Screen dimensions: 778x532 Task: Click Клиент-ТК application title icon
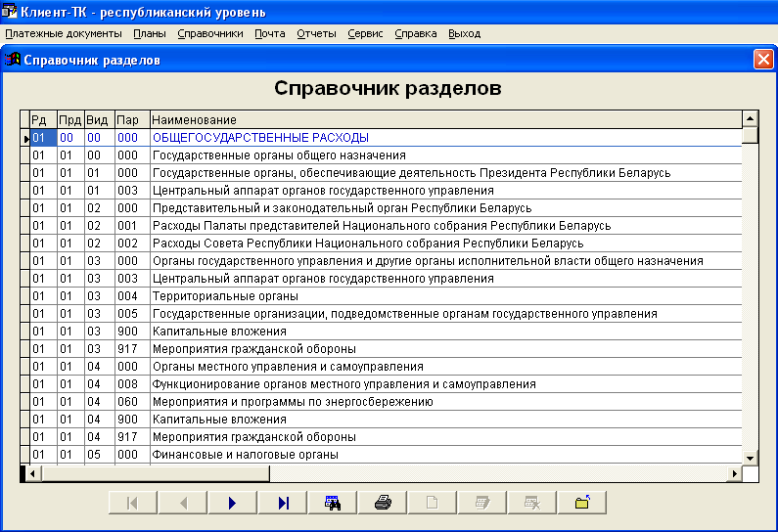click(x=9, y=11)
